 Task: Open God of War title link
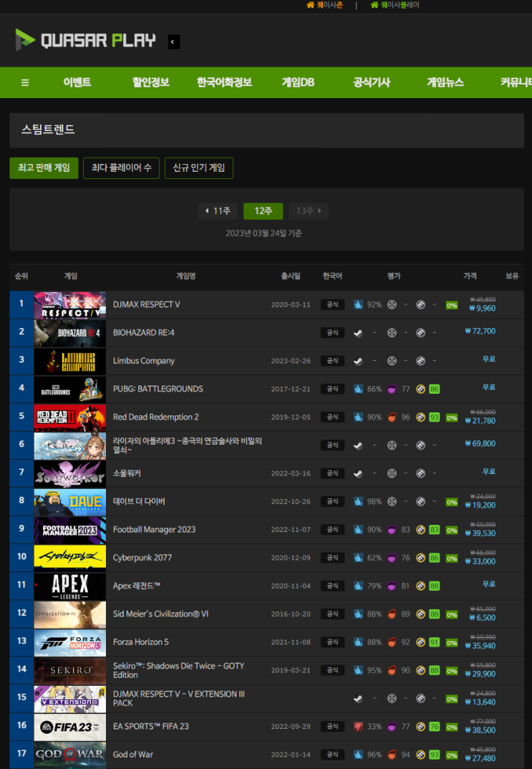pos(133,755)
